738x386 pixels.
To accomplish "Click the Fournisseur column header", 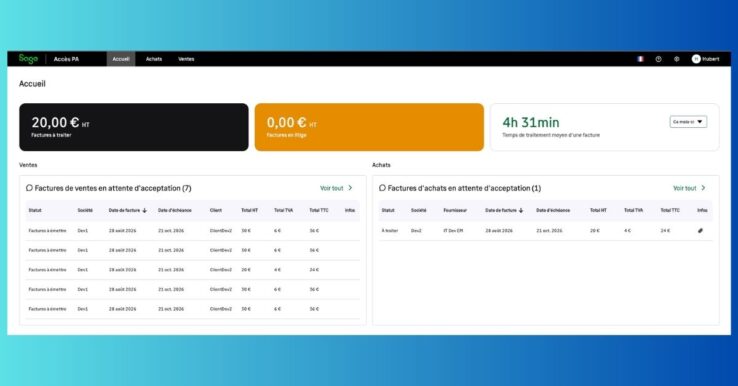I will (x=455, y=210).
